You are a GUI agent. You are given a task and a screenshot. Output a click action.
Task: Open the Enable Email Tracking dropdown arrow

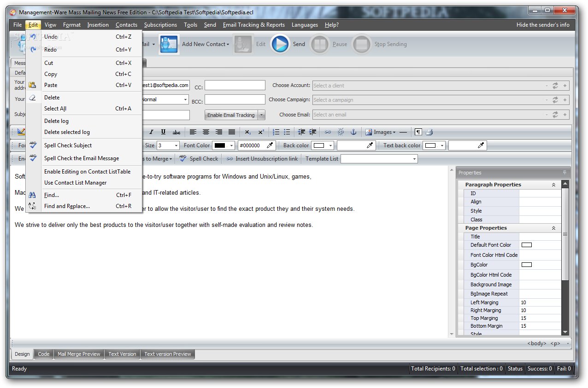point(262,115)
